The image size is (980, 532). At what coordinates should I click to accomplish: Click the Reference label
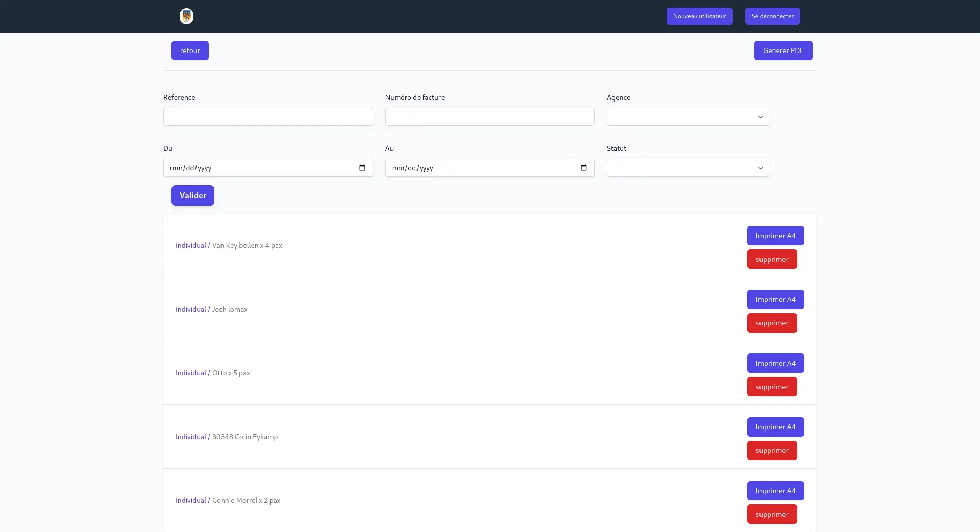point(179,97)
